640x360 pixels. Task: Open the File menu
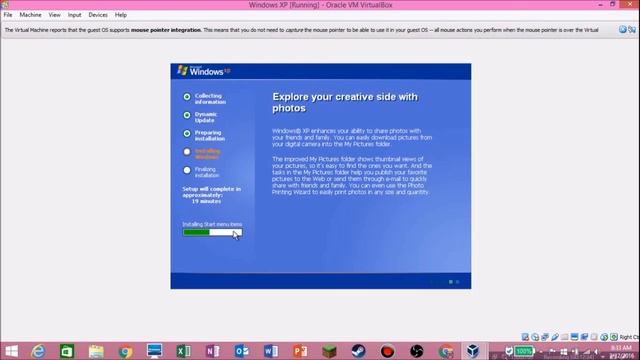(x=8, y=15)
